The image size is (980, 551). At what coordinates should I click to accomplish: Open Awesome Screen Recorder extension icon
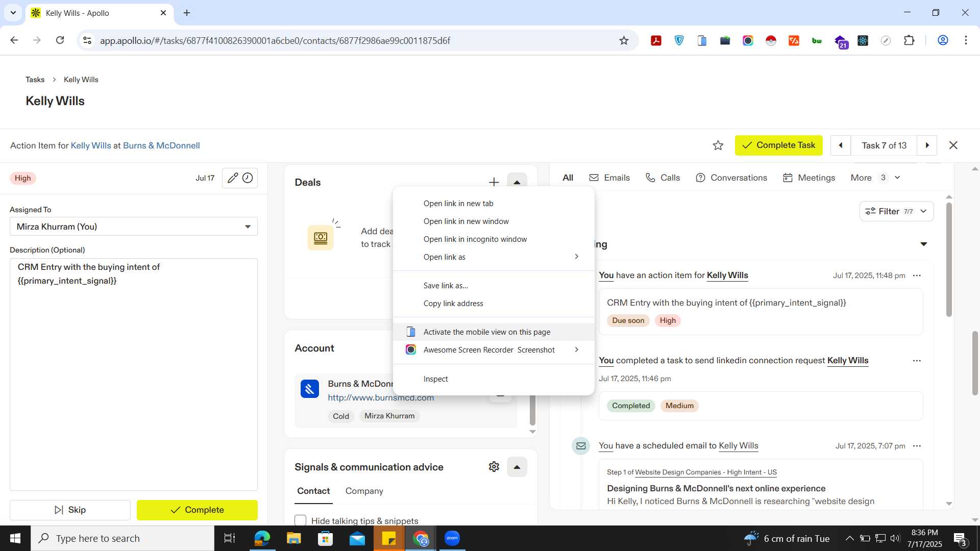(748, 40)
